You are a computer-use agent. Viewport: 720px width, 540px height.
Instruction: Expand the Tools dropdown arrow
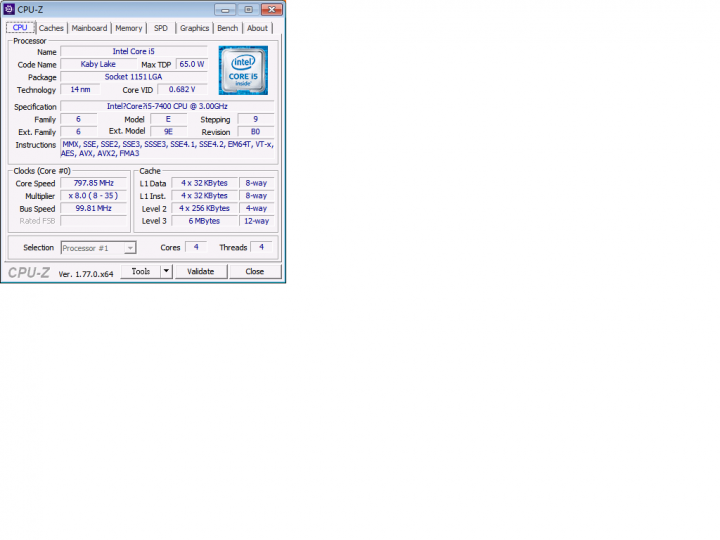click(x=166, y=271)
